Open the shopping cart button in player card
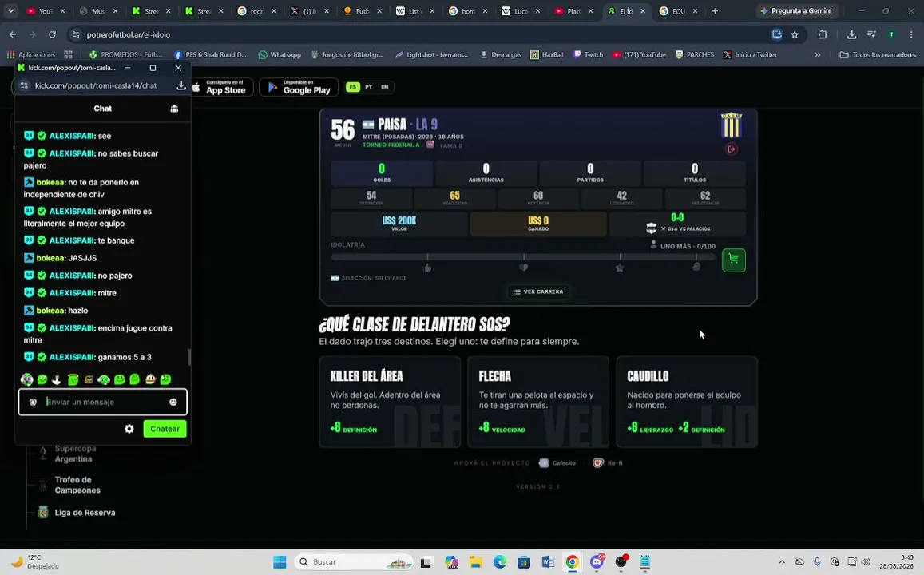 pos(734,260)
